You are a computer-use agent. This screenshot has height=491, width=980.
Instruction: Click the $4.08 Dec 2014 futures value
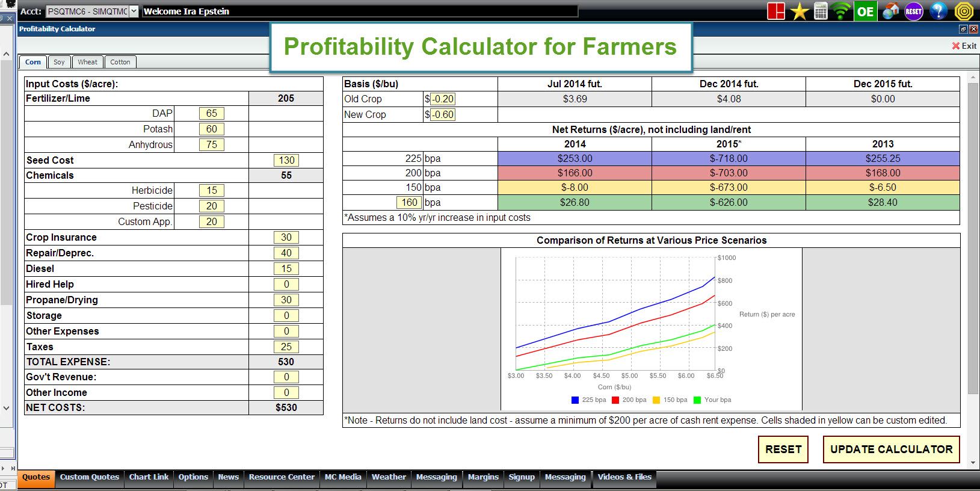[729, 99]
